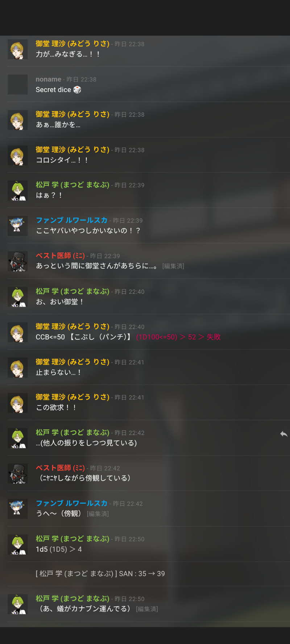Click 松戸 学's avatar beside the はぁ？！ message
290x644 pixels.
point(18,191)
